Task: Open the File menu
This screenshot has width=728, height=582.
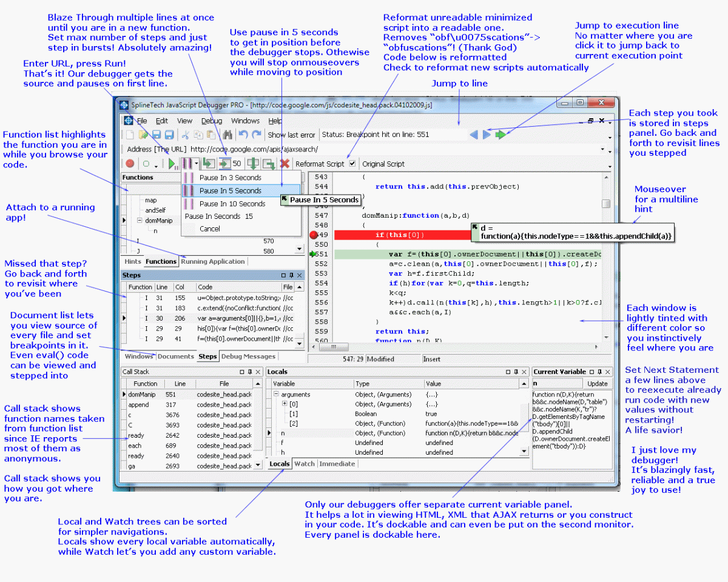Action: point(142,121)
